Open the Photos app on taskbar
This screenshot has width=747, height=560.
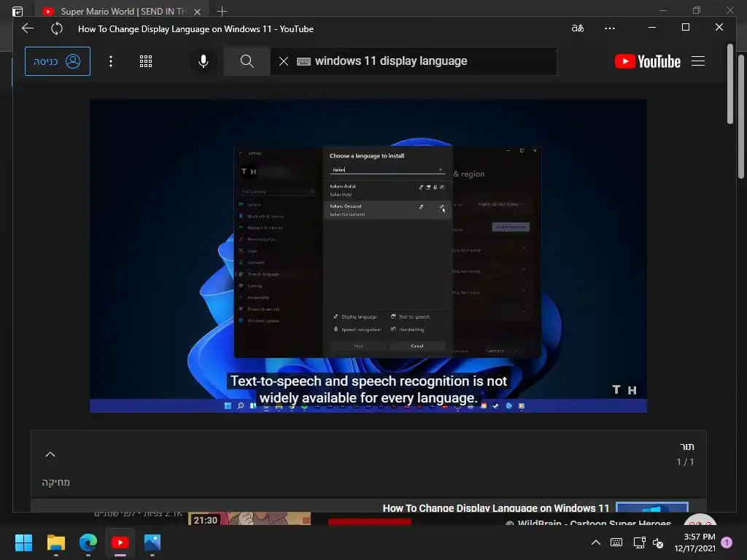(152, 542)
